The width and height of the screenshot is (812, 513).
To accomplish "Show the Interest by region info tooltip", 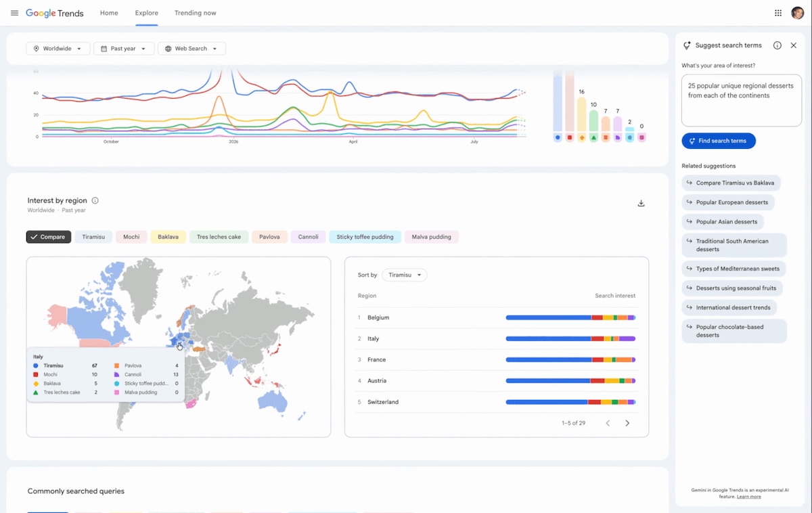I will [95, 200].
